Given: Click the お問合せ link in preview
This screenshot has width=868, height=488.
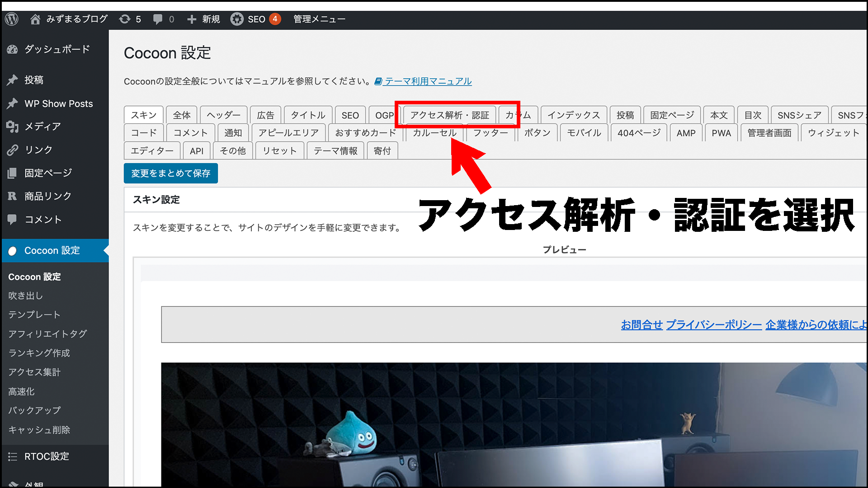Looking at the screenshot, I should (x=642, y=325).
